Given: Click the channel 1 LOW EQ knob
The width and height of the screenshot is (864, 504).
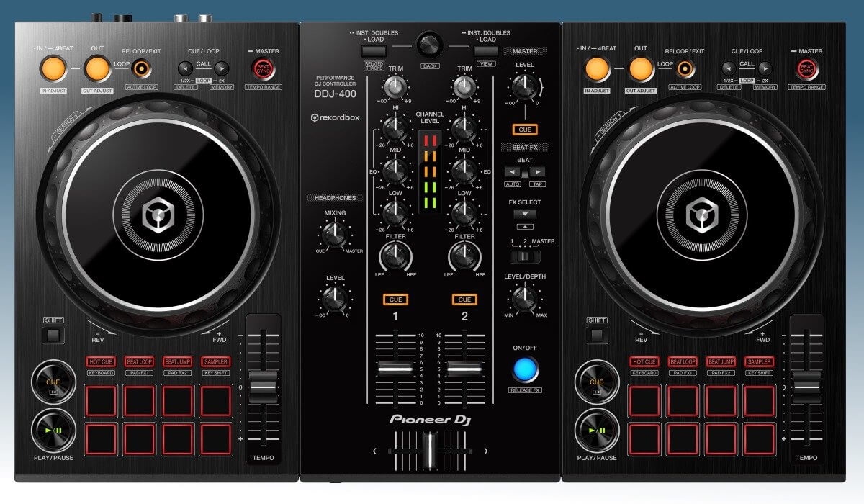Looking at the screenshot, I should pos(394,213).
